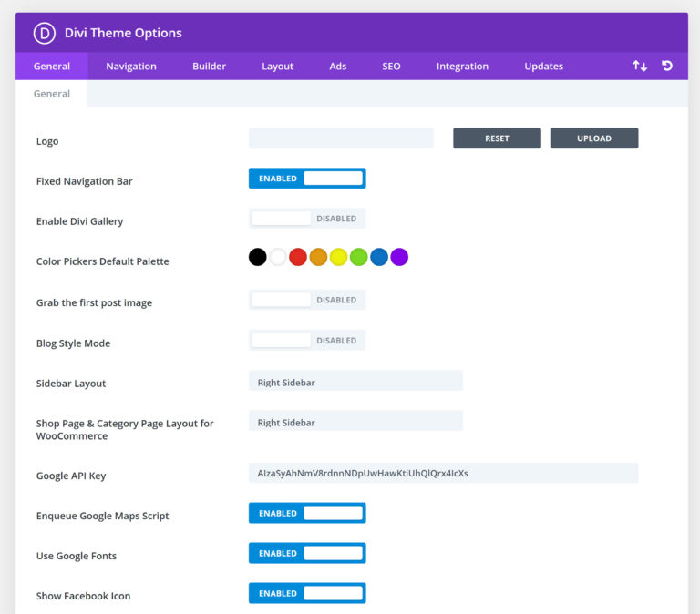
Task: Choose the green palette color swatch
Action: tap(358, 257)
